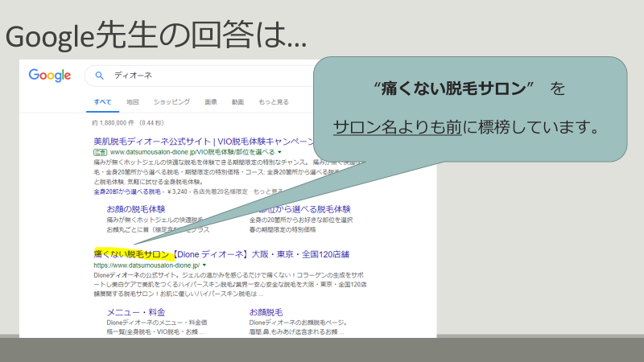The width and height of the screenshot is (644, 362).
Task: Open the 画像 tab
Action: (x=211, y=102)
